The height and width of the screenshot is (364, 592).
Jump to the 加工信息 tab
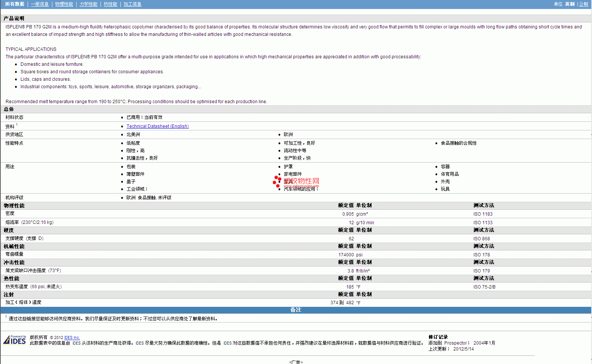pos(132,4)
